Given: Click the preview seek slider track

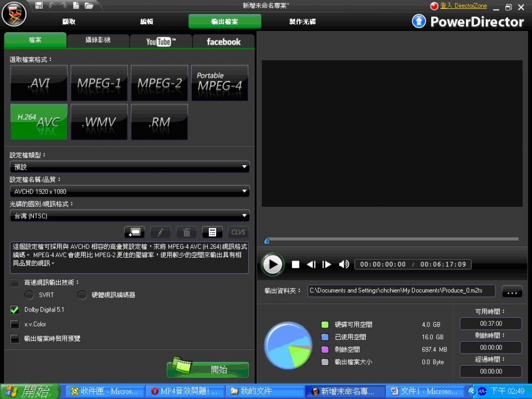Looking at the screenshot, I should [393, 239].
